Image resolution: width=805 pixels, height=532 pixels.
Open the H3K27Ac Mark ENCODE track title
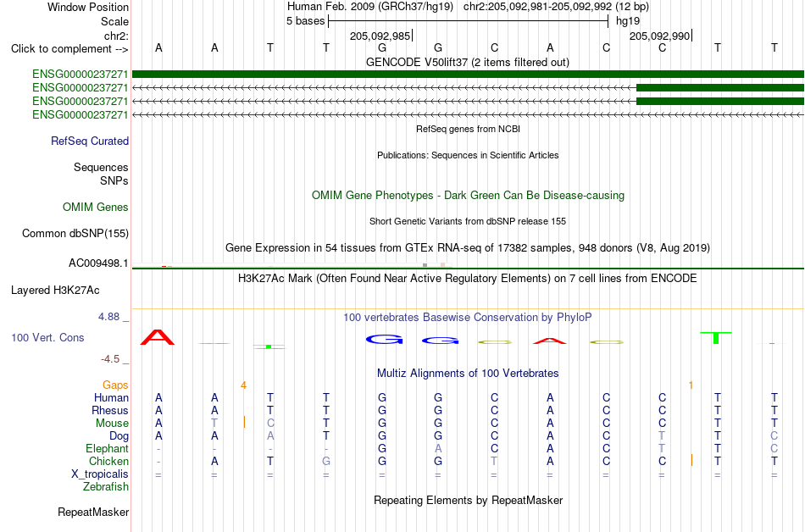468,279
